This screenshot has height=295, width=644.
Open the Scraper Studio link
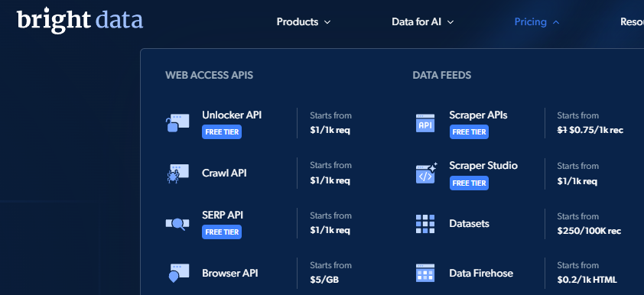[x=483, y=166]
